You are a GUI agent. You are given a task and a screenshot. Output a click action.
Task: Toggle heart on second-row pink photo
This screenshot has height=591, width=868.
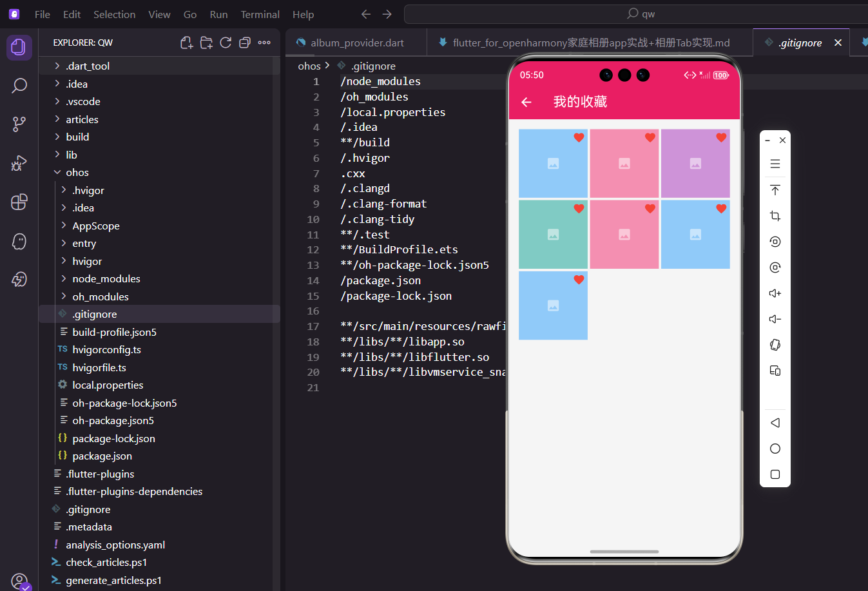pos(650,208)
